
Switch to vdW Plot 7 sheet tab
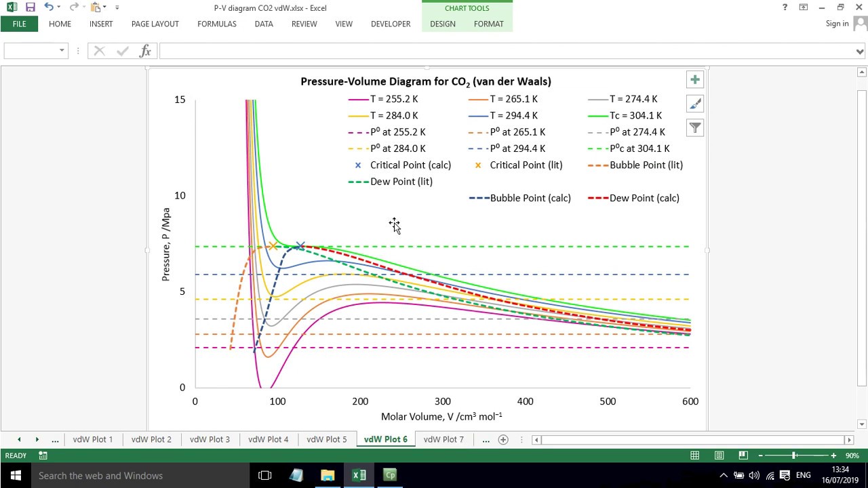(443, 439)
